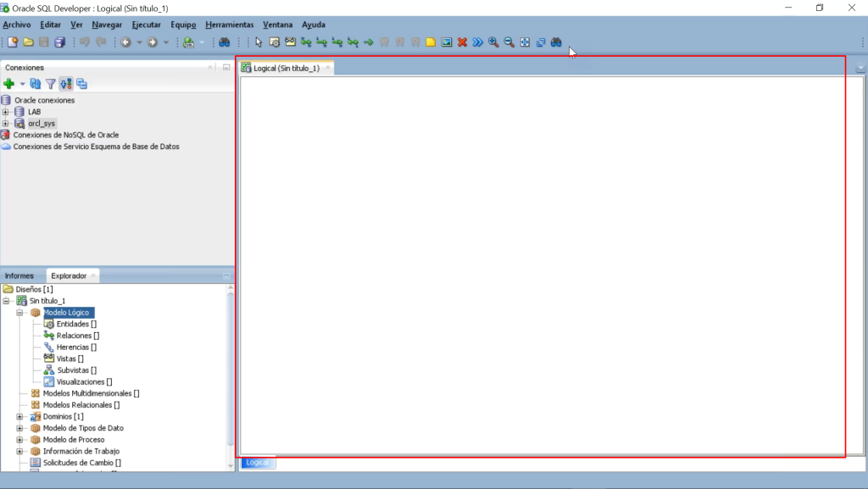
Task: Click the New file toolbar icon
Action: tap(12, 42)
